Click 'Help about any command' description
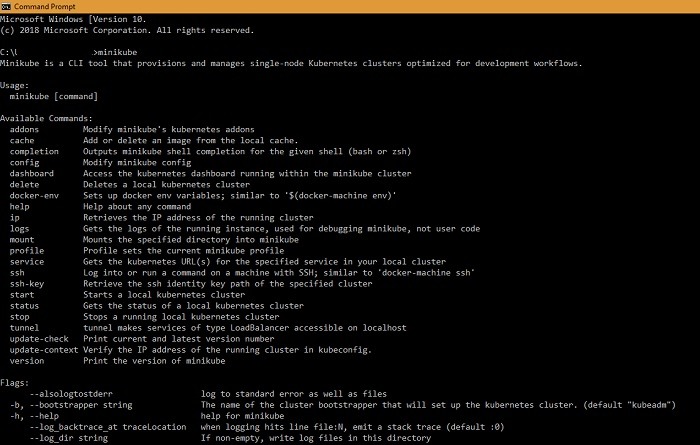 click(x=137, y=207)
